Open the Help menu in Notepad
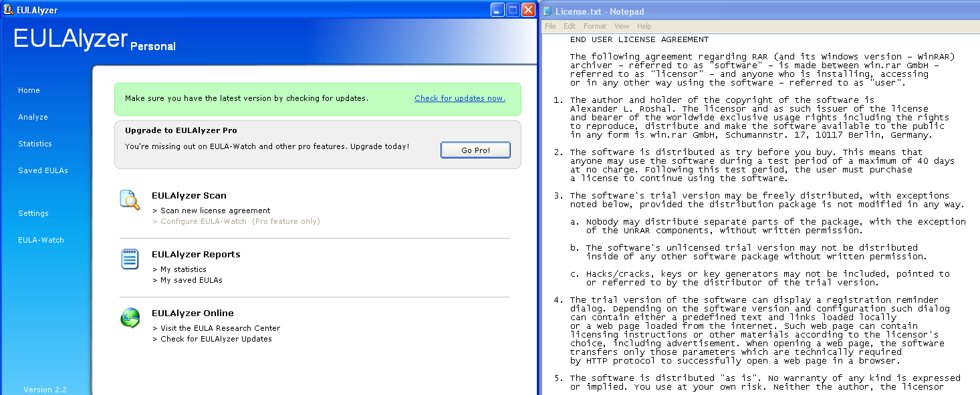Screen dimensions: 980x395 click(x=644, y=26)
